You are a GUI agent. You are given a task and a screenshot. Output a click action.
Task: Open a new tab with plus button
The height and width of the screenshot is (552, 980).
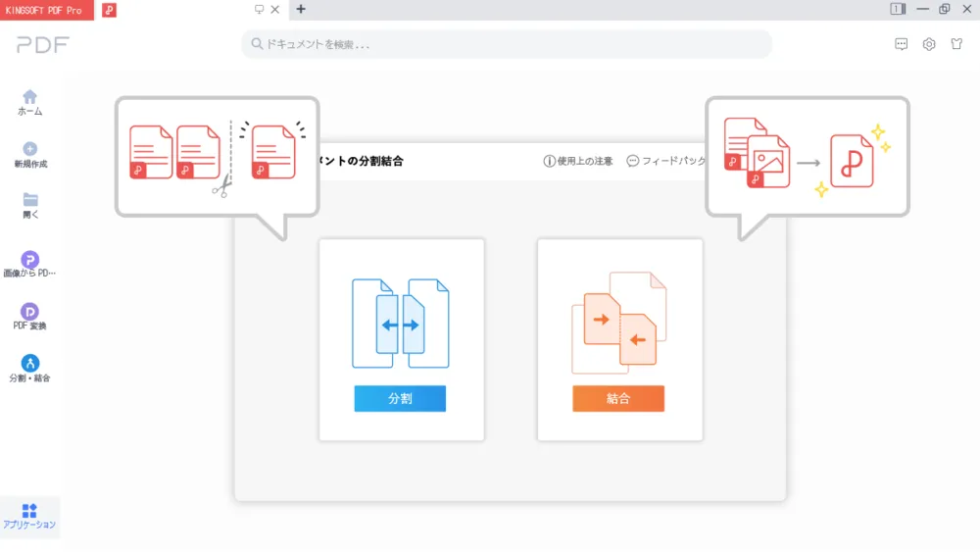301,10
